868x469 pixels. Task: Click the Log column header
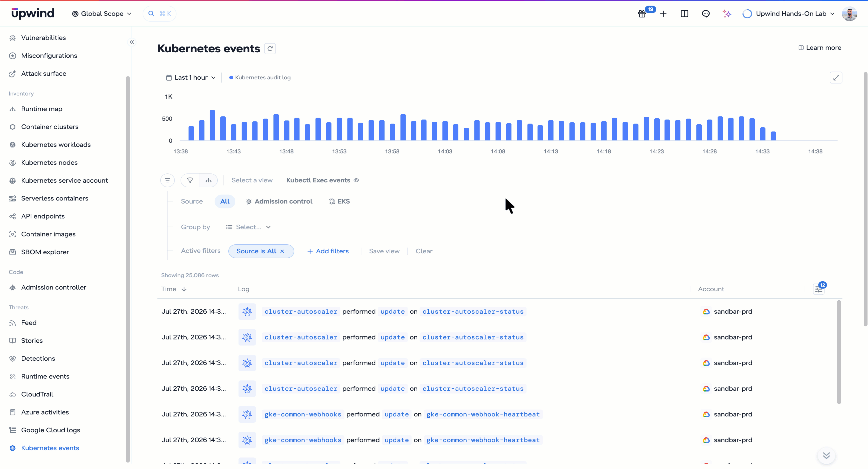243,289
